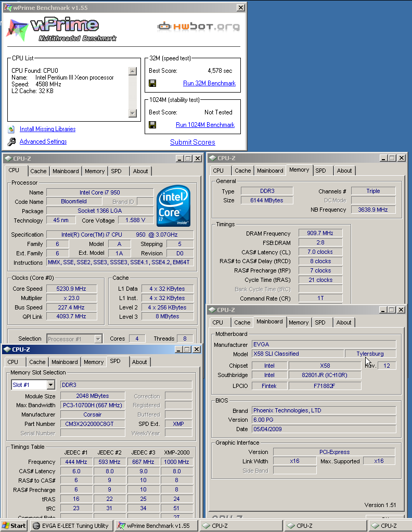Run the 1024M Benchmark
The height and width of the screenshot is (532, 412).
[x=205, y=125]
